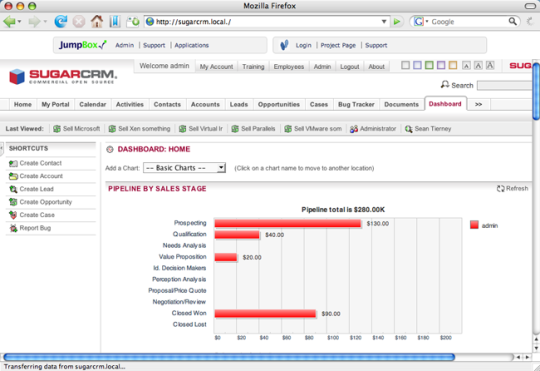540x371 pixels.
Task: Click the JumpBox logo
Action: click(x=83, y=45)
